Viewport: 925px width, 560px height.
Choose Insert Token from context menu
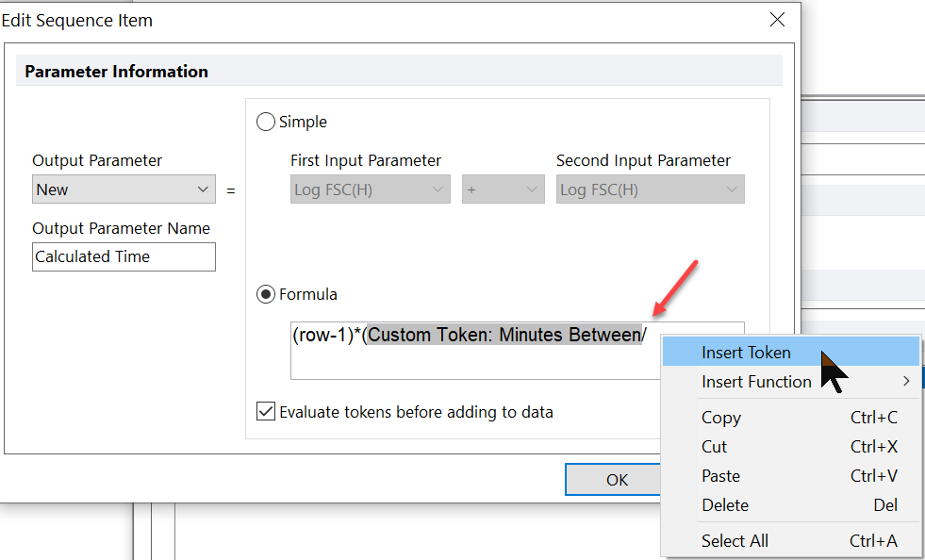[746, 353]
